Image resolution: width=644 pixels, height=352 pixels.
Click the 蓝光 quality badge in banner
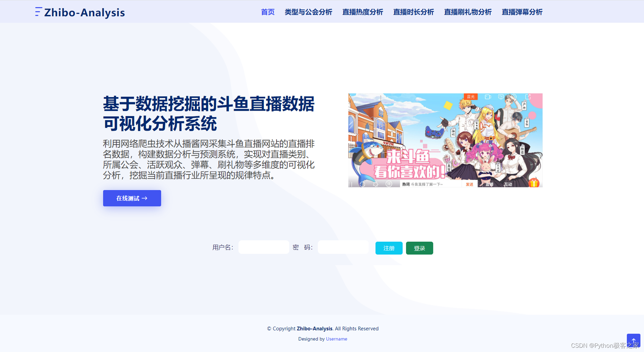point(470,97)
